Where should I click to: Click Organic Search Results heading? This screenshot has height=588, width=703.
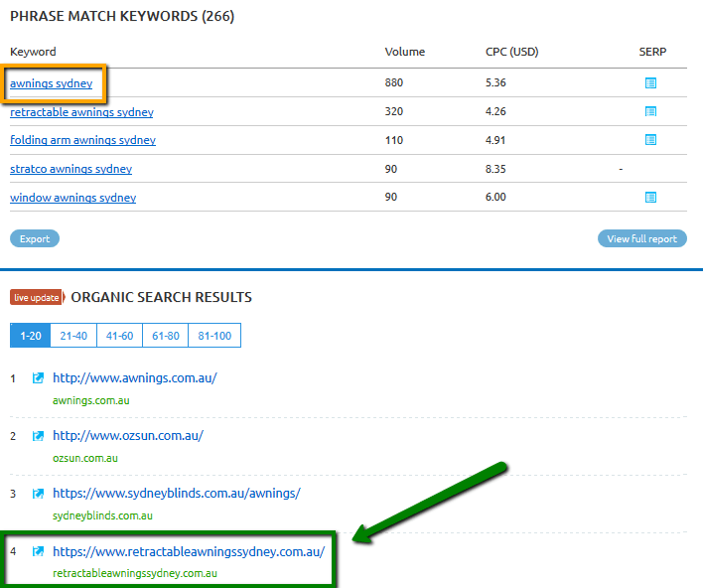coord(162,297)
